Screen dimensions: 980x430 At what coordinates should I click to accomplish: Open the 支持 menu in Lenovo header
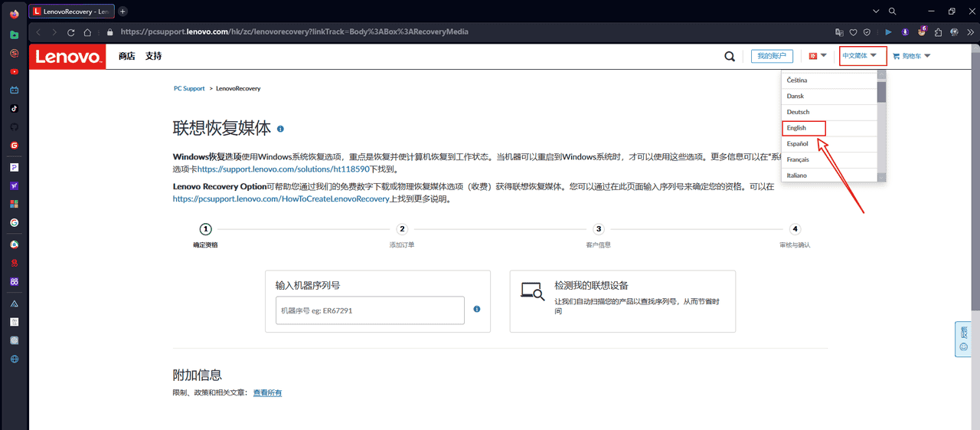click(x=153, y=56)
